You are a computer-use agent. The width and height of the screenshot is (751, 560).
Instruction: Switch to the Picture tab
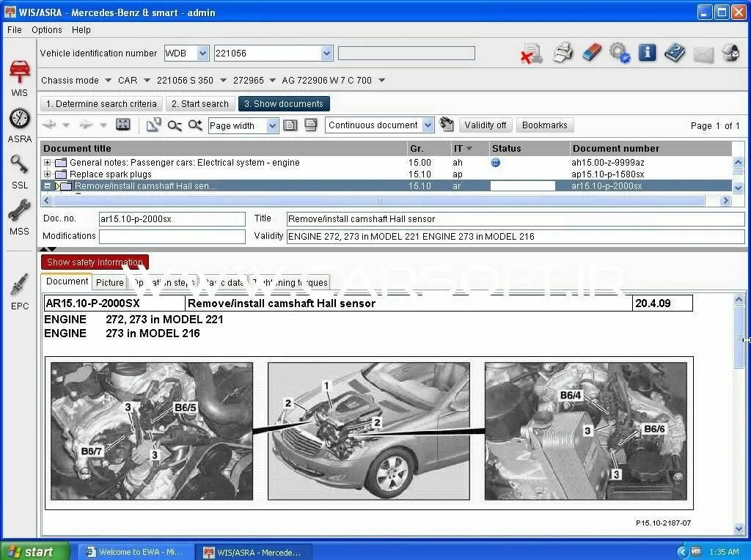tap(110, 282)
